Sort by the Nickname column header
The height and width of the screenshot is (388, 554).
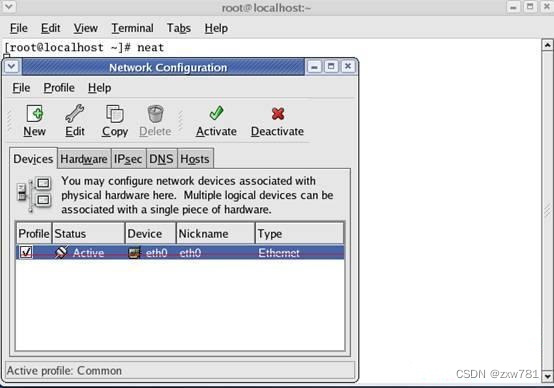pyautogui.click(x=216, y=234)
